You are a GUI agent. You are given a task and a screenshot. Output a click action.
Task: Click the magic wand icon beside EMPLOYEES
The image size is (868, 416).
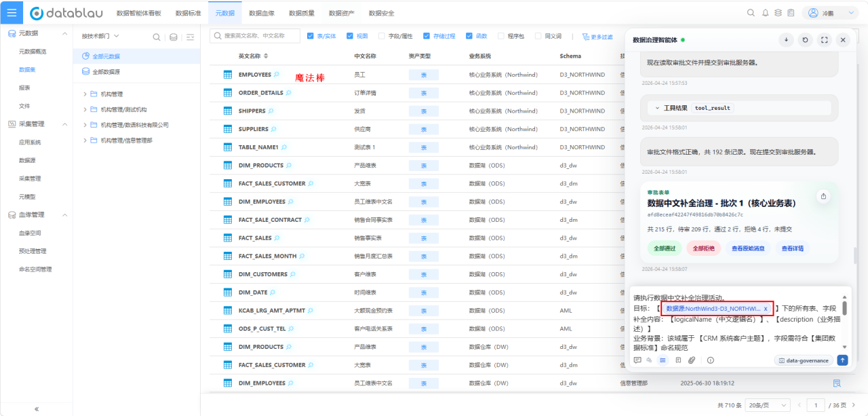coord(277,75)
